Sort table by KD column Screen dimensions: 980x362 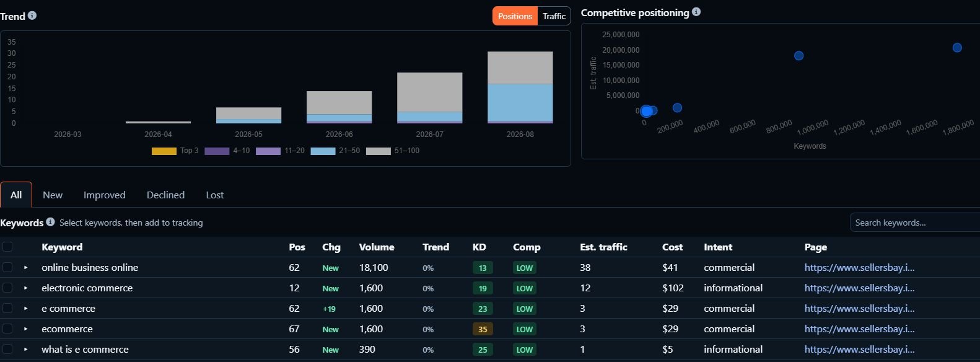point(479,247)
